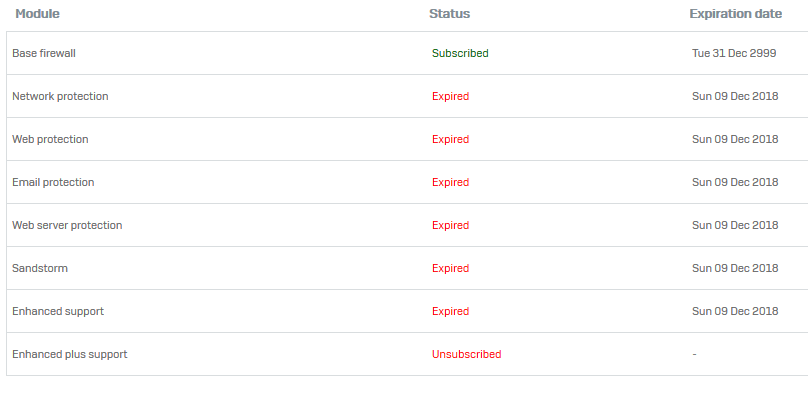Click the Expired status for Email protection
Image resolution: width=808 pixels, height=401 pixels.
pyautogui.click(x=450, y=182)
